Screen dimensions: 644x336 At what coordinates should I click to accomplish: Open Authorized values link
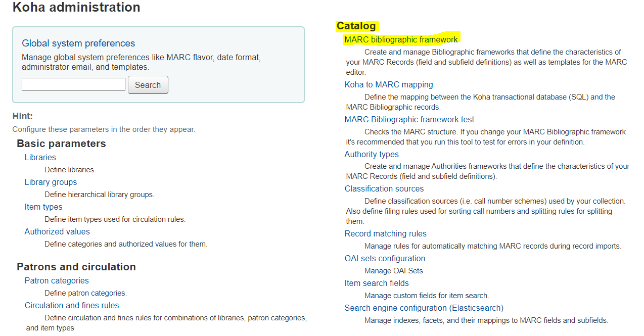[57, 232]
